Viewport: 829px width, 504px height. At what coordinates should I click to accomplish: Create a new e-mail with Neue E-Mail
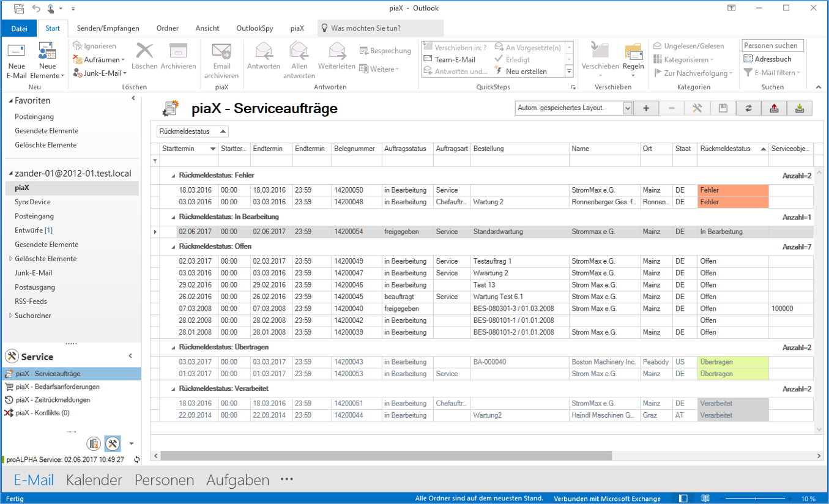pyautogui.click(x=17, y=61)
